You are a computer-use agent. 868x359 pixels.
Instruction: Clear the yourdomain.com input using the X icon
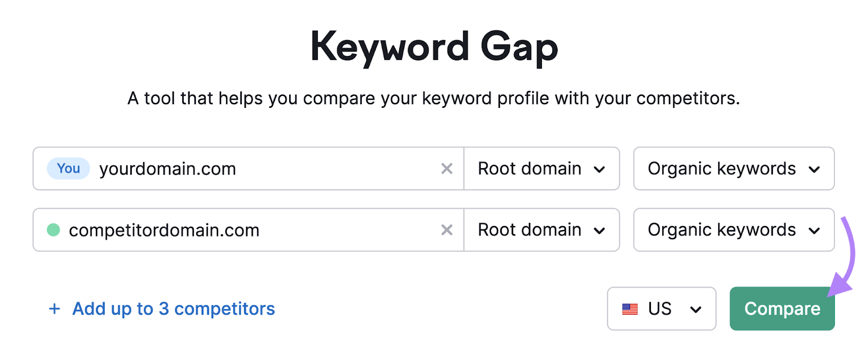click(x=446, y=169)
